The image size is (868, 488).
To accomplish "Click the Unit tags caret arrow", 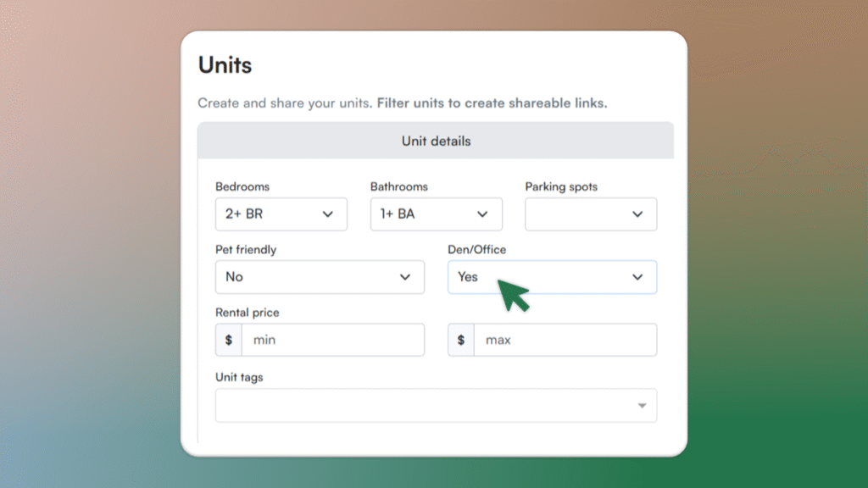I will [x=642, y=406].
